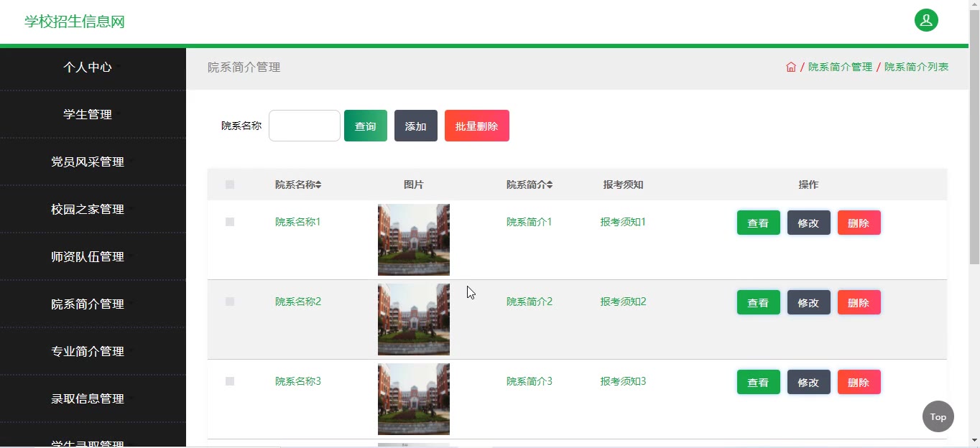Click the 报考须知2 cell text
980x448 pixels.
click(x=624, y=302)
